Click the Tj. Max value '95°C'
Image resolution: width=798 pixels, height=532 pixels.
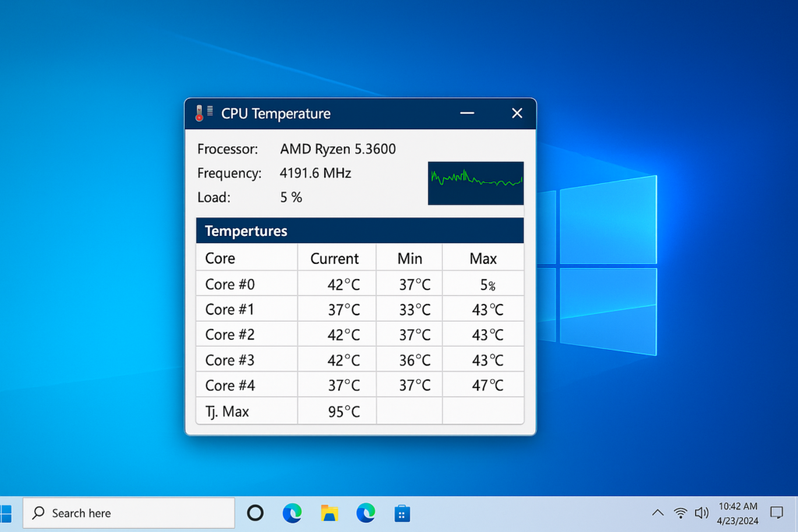[344, 411]
